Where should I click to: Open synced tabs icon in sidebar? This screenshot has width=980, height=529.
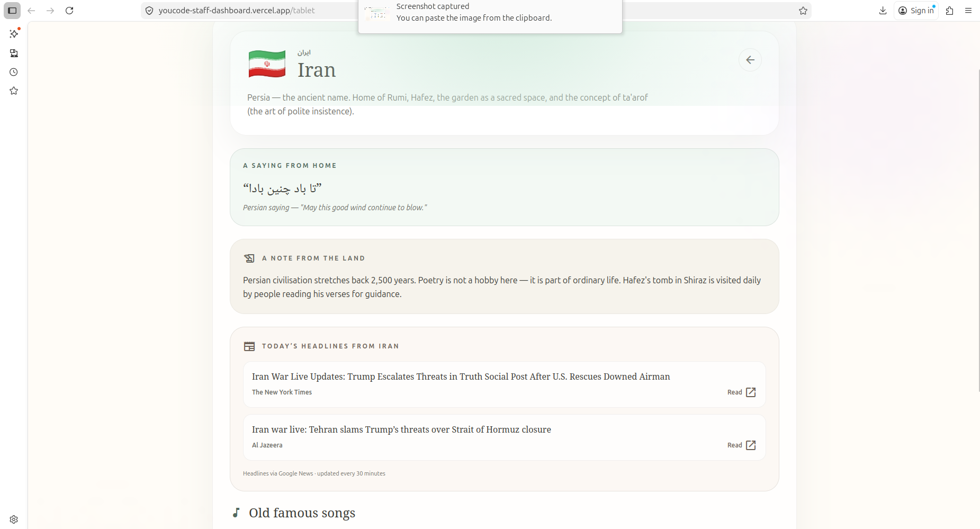coord(14,53)
